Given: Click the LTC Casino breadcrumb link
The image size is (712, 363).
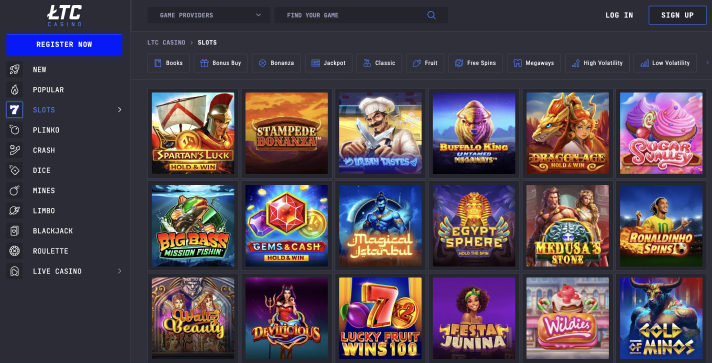Looking at the screenshot, I should [166, 43].
